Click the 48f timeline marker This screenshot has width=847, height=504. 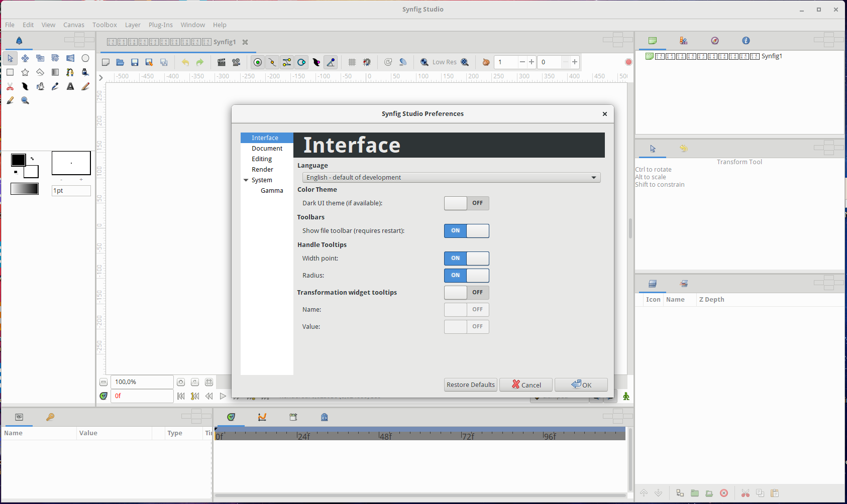point(385,436)
